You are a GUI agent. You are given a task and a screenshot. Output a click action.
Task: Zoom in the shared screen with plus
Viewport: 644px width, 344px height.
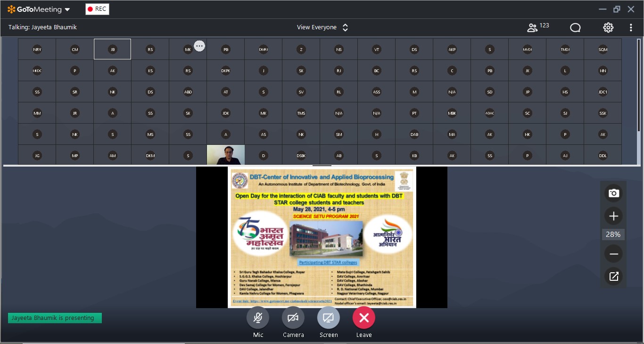pos(613,216)
